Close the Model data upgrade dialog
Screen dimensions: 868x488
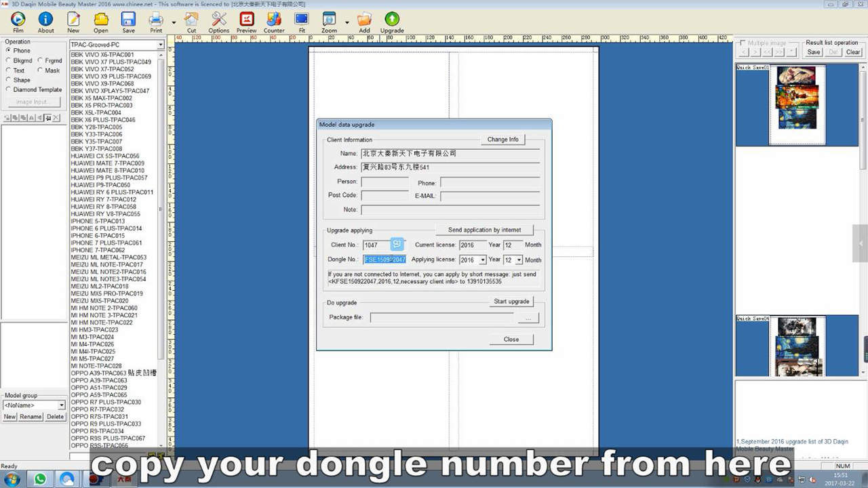[511, 340]
